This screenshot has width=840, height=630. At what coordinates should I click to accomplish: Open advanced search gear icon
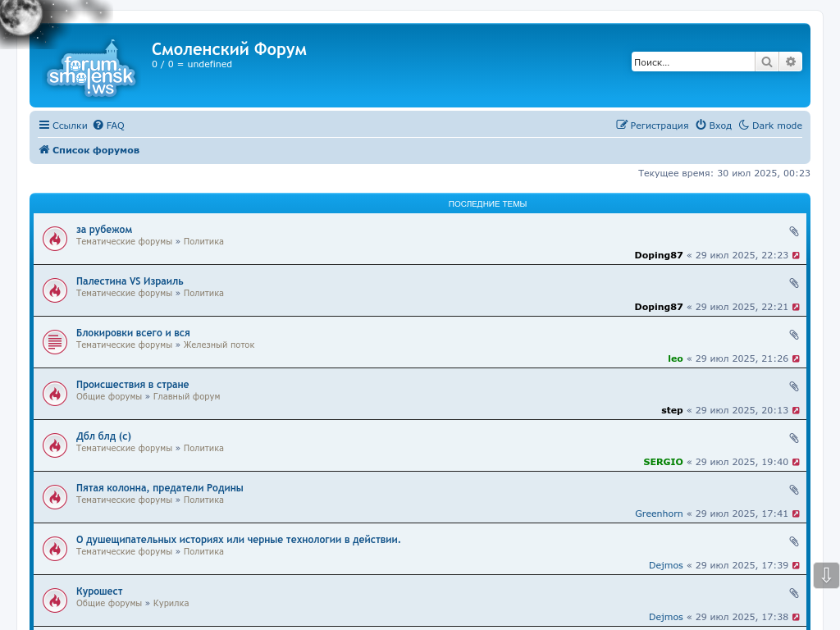(791, 62)
